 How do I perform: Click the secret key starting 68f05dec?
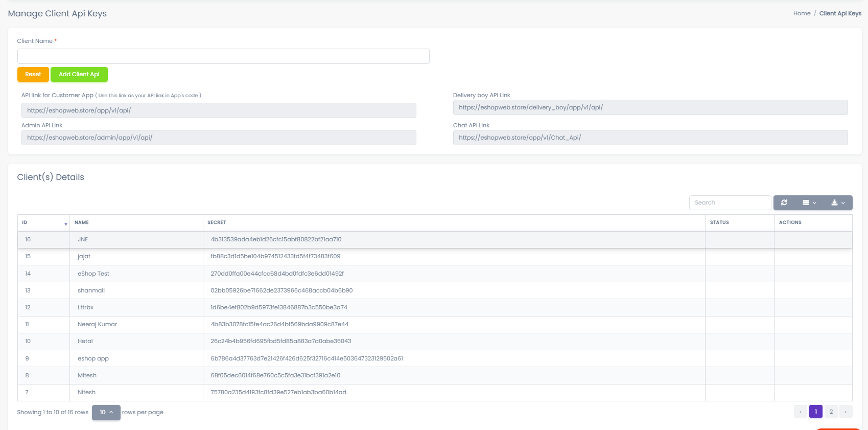tap(275, 375)
